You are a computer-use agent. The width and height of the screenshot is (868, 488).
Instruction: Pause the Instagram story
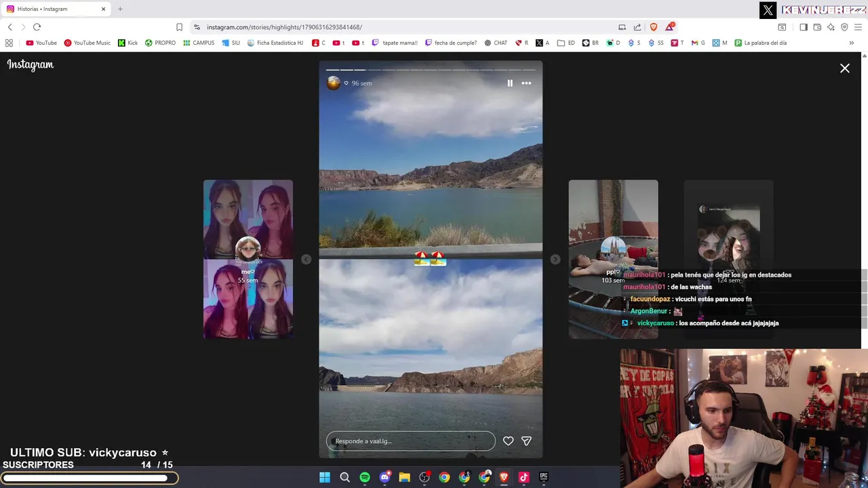click(x=510, y=83)
